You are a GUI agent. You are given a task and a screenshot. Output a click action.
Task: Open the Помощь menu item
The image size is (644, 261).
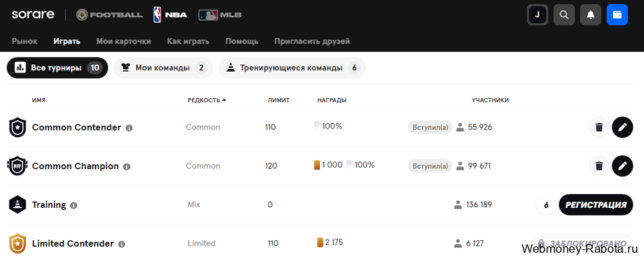tap(242, 41)
